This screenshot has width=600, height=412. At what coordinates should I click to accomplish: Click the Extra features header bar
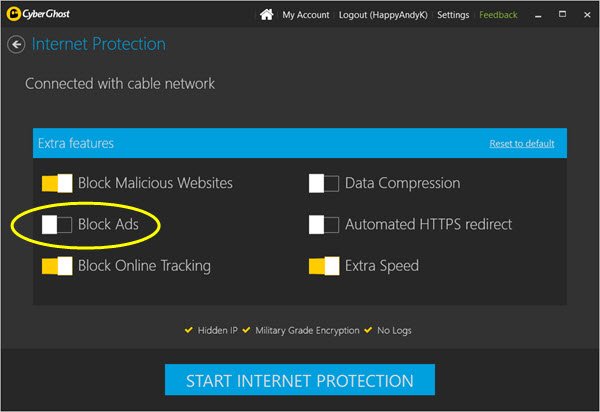tap(250, 143)
